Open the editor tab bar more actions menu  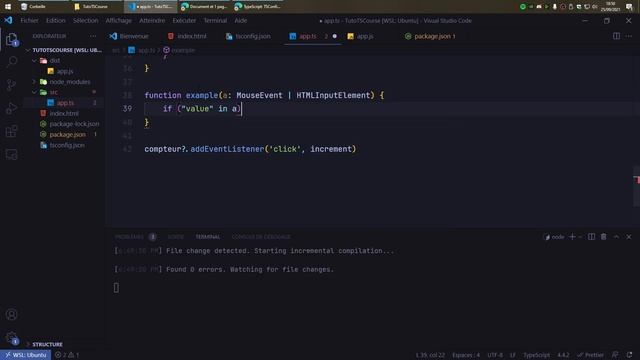[x=629, y=36]
